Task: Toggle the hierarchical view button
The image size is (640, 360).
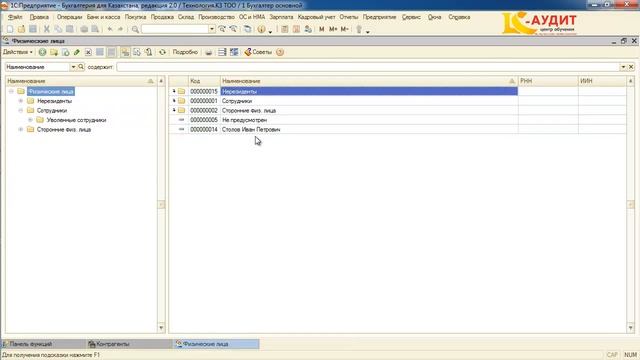Action: (125, 52)
